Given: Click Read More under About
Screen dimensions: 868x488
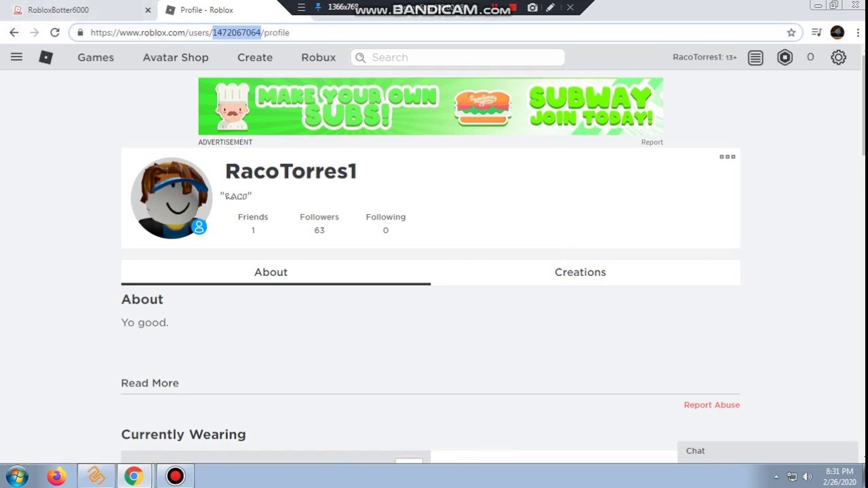Looking at the screenshot, I should pos(150,383).
